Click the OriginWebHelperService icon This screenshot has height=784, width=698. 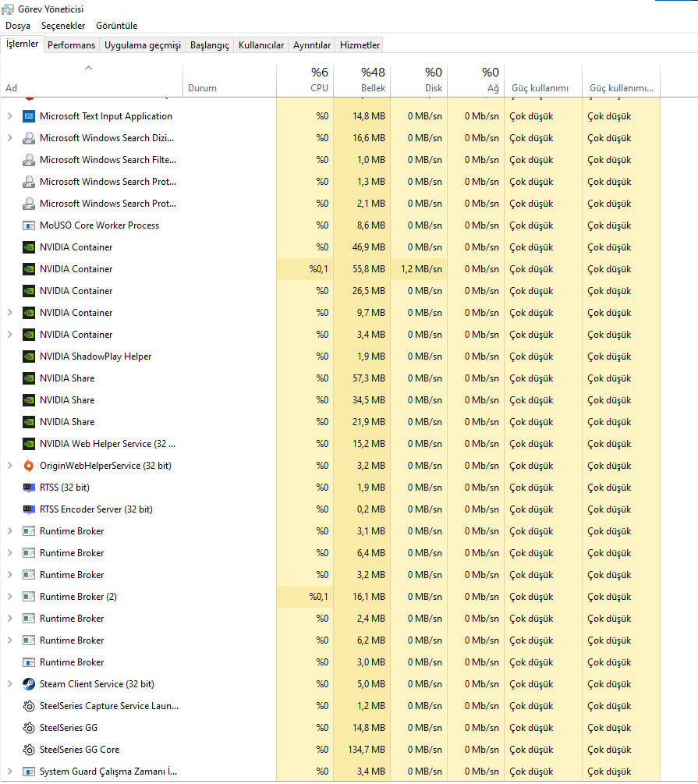(x=29, y=466)
